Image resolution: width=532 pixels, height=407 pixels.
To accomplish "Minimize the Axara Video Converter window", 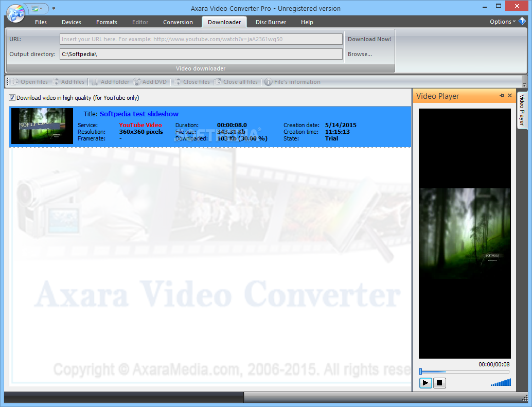I will point(485,6).
